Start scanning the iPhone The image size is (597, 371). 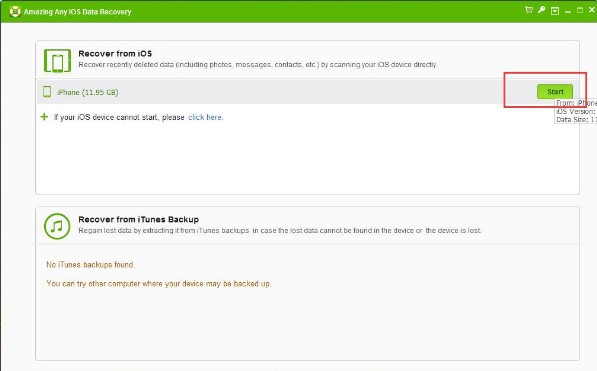(555, 91)
